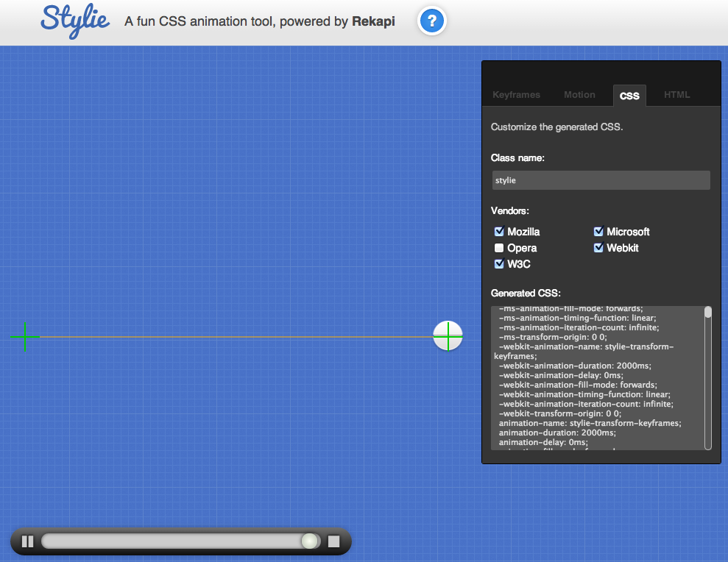The image size is (728, 562).
Task: Stop the animation with the square button
Action: click(x=333, y=541)
